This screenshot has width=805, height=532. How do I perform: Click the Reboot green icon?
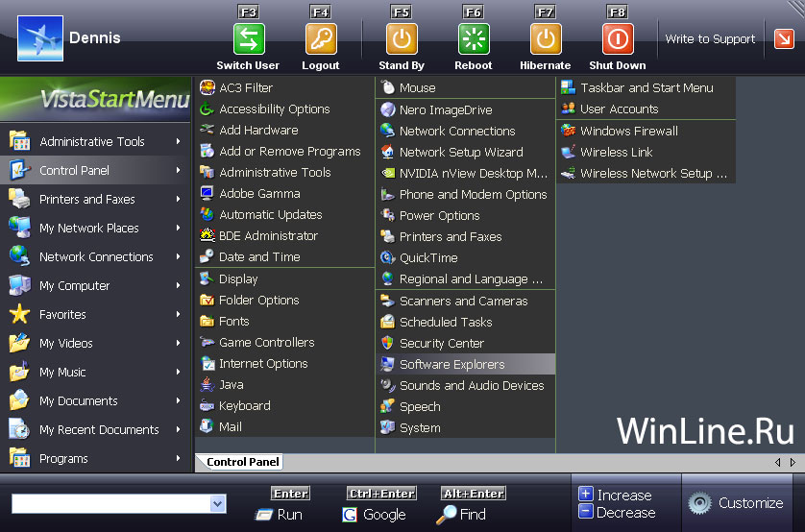pyautogui.click(x=474, y=39)
